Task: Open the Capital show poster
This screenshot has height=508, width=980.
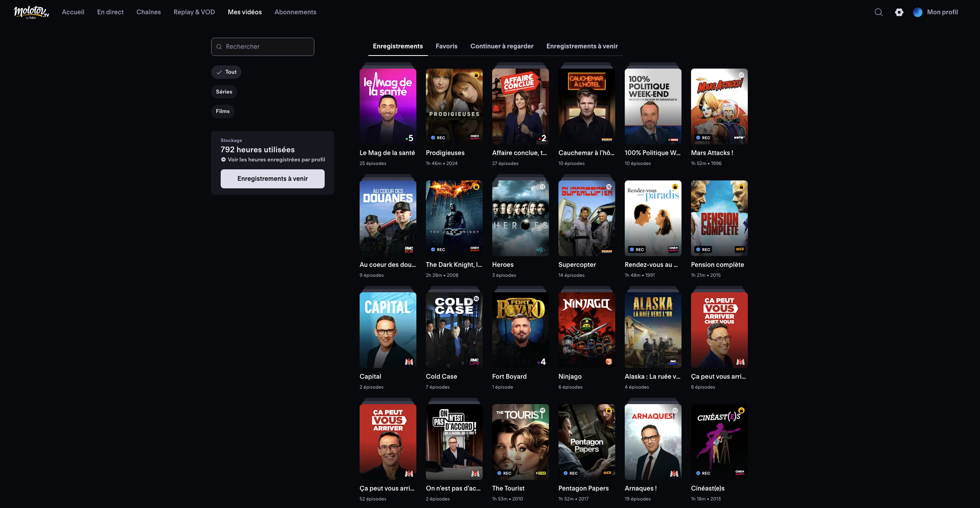Action: [x=388, y=330]
